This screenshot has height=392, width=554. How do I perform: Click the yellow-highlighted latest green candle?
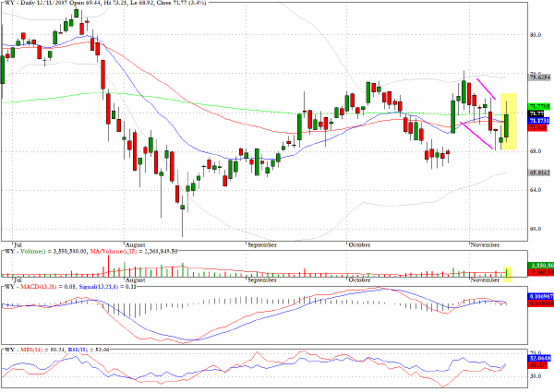pyautogui.click(x=507, y=125)
